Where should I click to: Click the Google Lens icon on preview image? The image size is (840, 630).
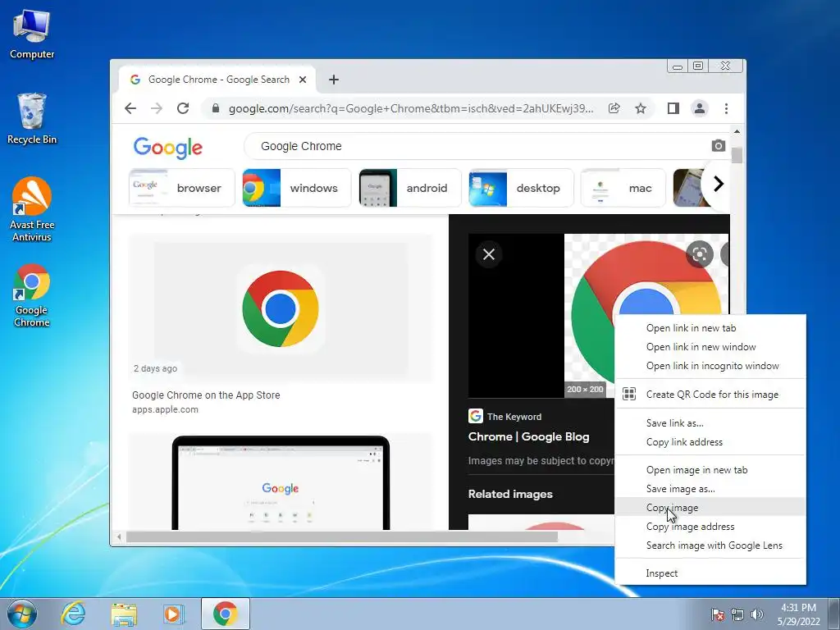click(x=699, y=254)
